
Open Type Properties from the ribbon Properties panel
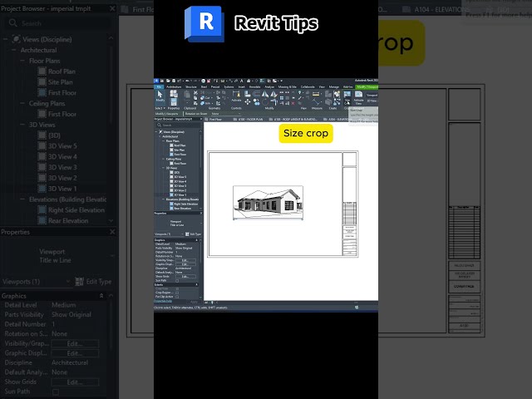[x=174, y=94]
